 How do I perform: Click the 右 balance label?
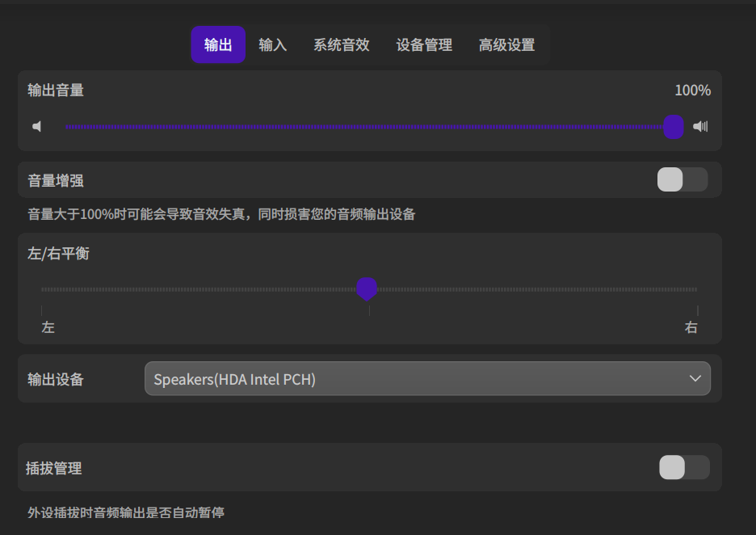click(691, 327)
